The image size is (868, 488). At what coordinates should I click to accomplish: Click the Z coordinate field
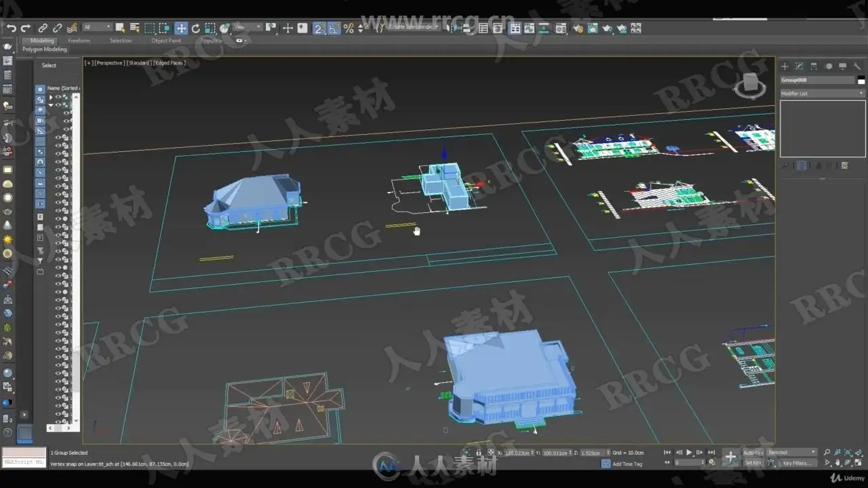pos(591,452)
